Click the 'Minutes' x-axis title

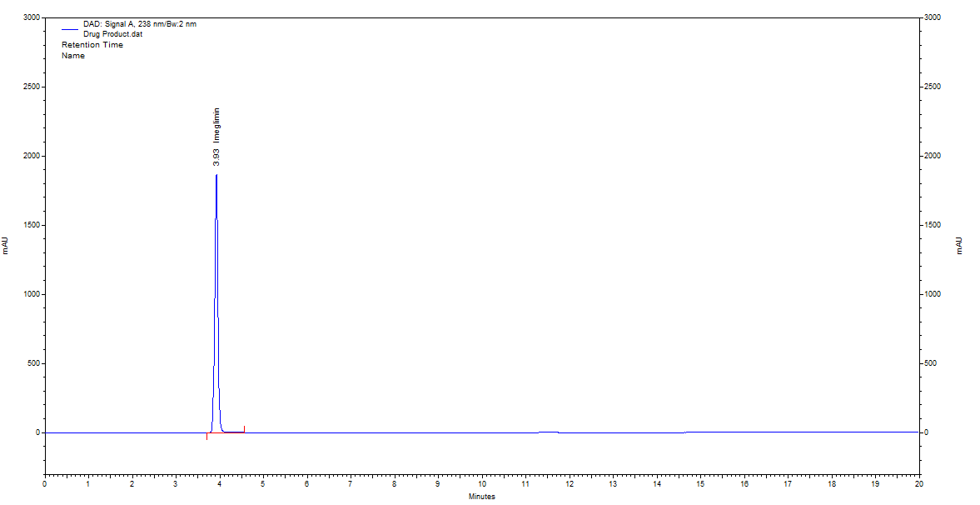(481, 497)
